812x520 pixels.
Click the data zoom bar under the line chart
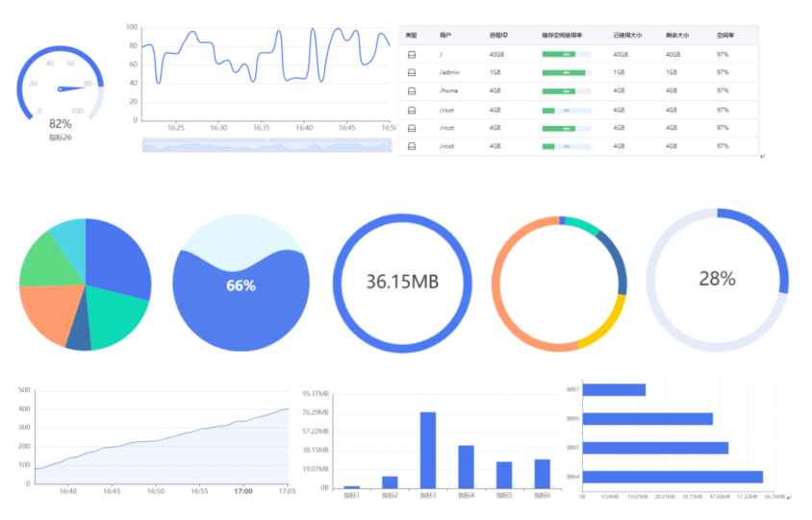coord(267,147)
